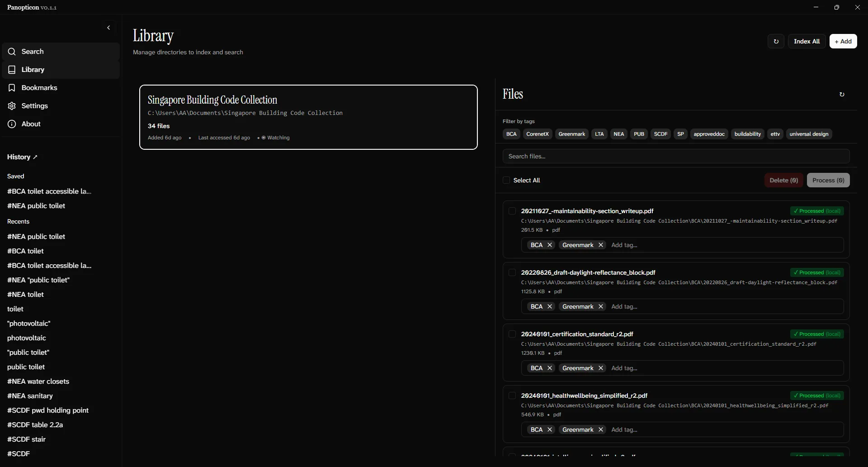This screenshot has width=868, height=467.
Task: Open Bookmarks from the sidebar menu
Action: click(x=39, y=87)
